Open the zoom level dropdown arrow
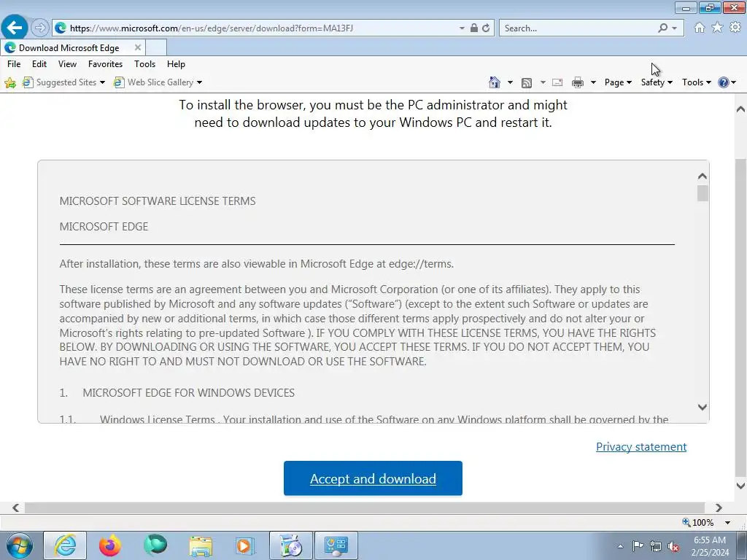The width and height of the screenshot is (747, 560). (x=727, y=522)
